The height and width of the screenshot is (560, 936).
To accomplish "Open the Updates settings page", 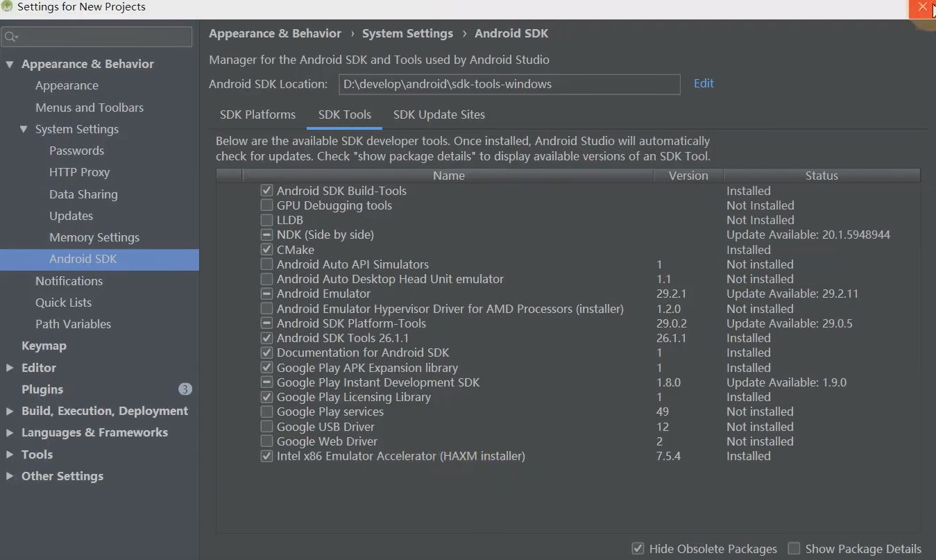I will (71, 216).
